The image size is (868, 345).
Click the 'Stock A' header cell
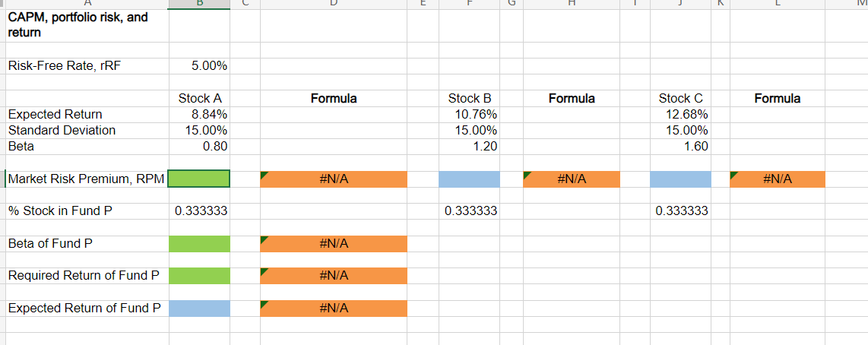(x=200, y=99)
